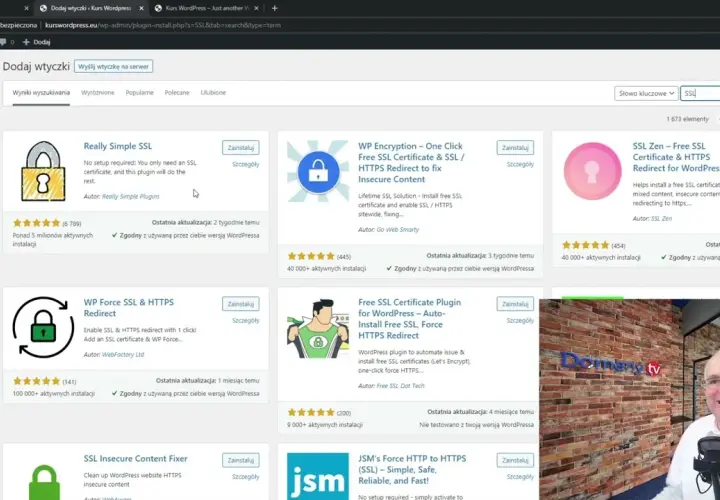Open WP Force SSL & HTTPS Redirect title
The height and width of the screenshot is (500, 720).
[x=129, y=308]
